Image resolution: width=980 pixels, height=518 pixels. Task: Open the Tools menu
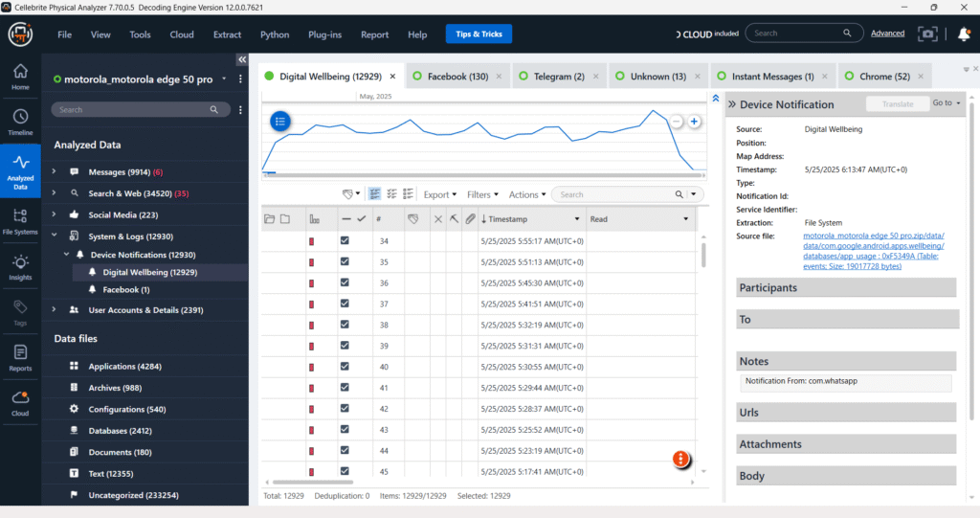point(140,34)
